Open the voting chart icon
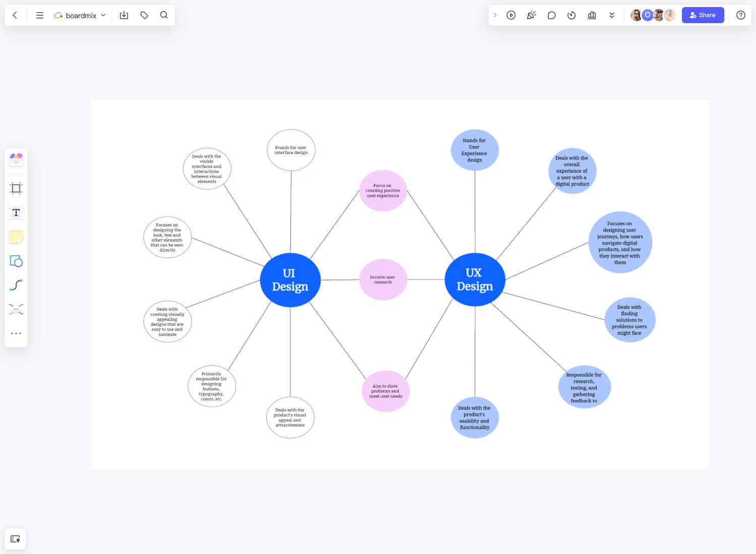The height and width of the screenshot is (554, 756). click(592, 15)
